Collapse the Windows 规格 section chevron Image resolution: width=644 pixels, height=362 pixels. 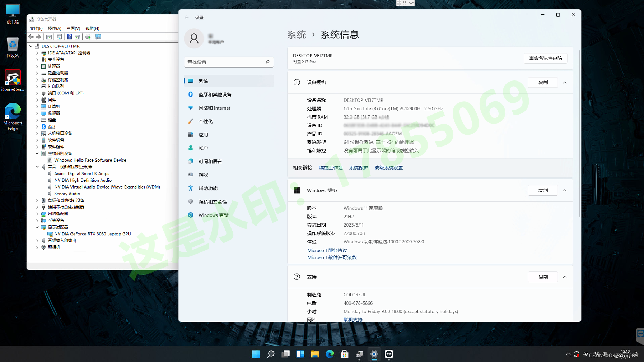(x=565, y=190)
